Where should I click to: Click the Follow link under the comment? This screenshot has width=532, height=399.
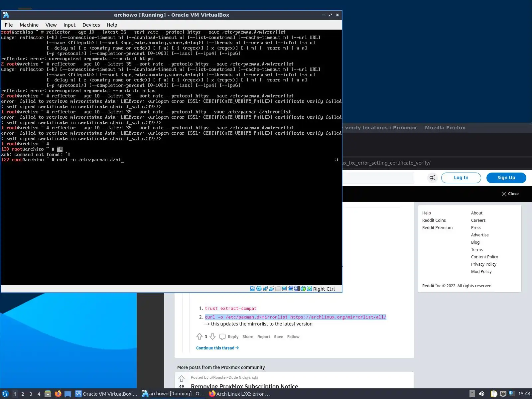coord(293,337)
